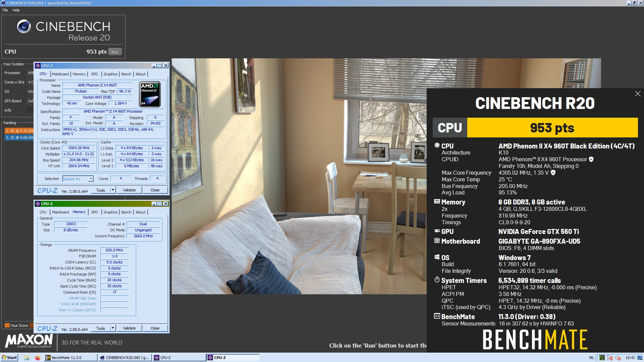Click the BenchMate version section icon
644x362 pixels.
pos(437,316)
